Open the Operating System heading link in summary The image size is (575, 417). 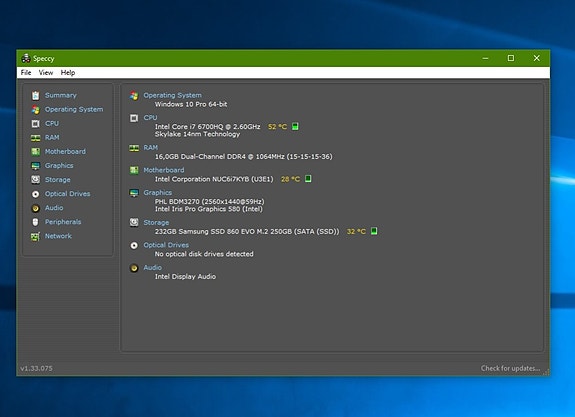172,95
